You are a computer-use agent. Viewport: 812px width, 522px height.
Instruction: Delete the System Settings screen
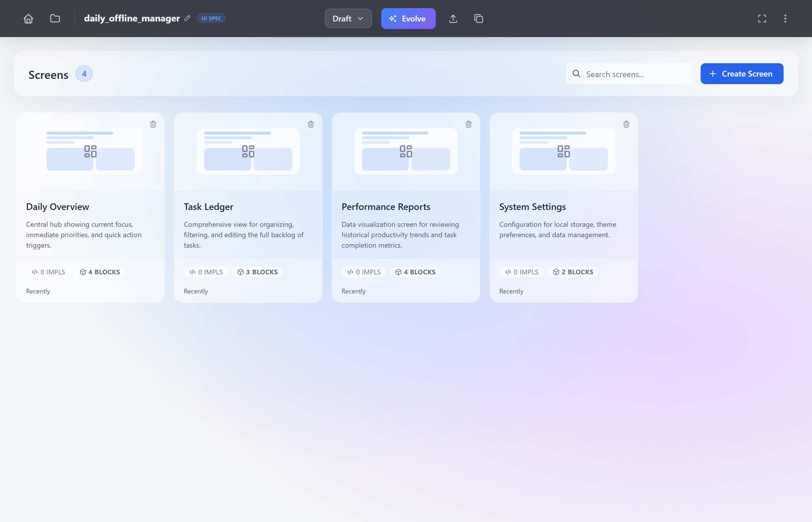pyautogui.click(x=626, y=124)
